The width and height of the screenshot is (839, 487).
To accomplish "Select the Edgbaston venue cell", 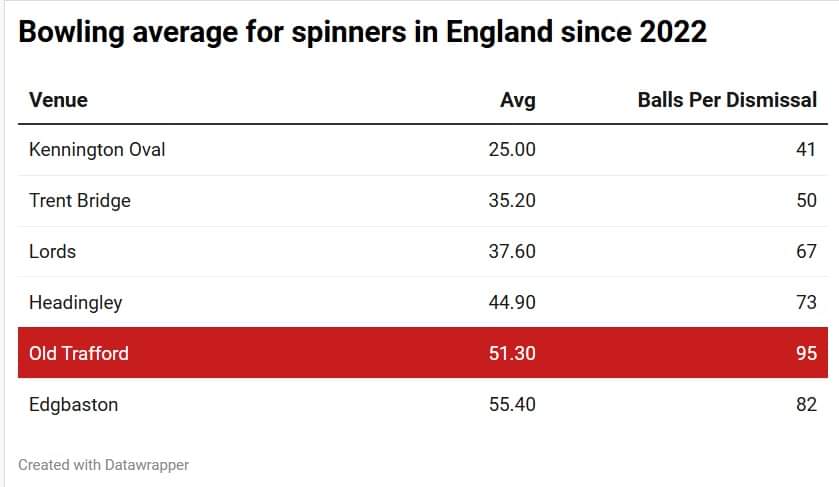I will coord(74,404).
